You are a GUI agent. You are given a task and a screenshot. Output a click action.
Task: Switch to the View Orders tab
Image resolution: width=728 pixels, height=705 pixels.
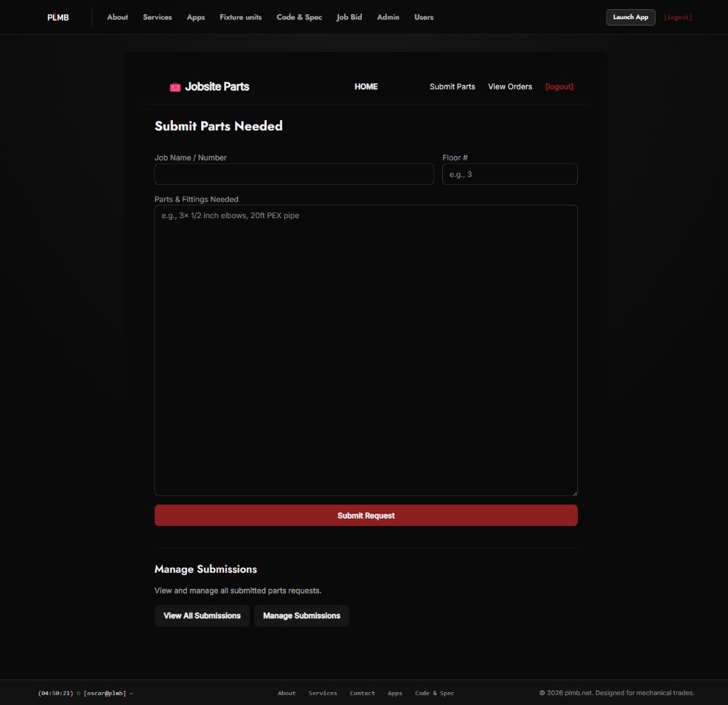510,87
